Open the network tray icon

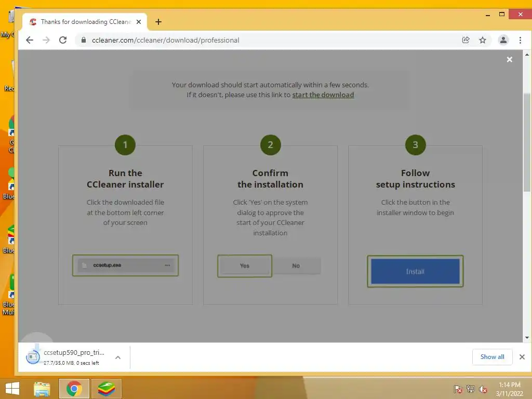pos(471,389)
